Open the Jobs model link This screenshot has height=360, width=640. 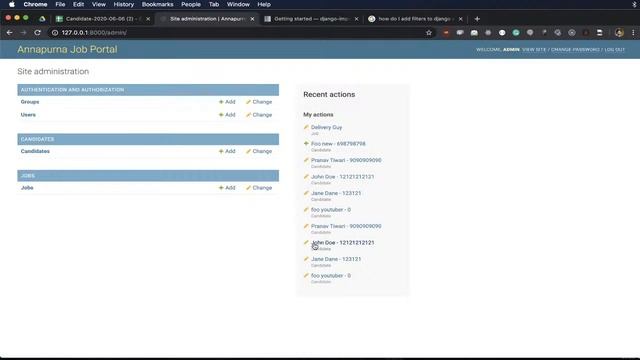tap(27, 188)
